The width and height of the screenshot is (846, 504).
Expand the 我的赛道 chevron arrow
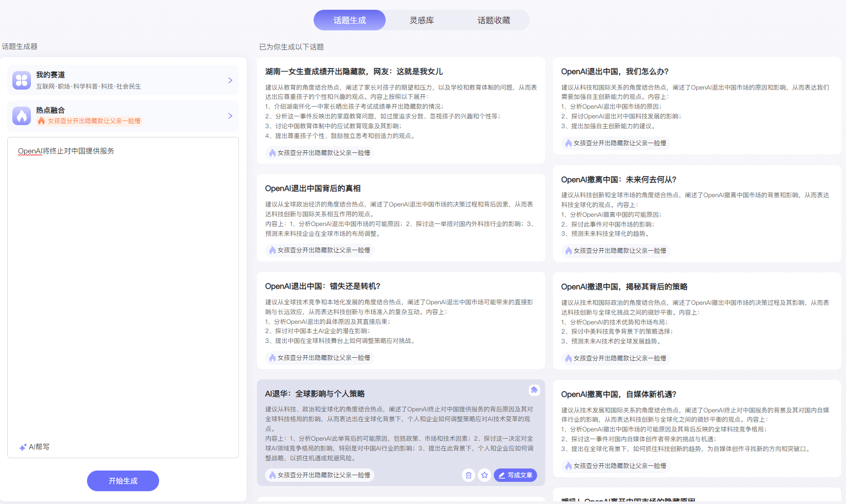coord(230,80)
